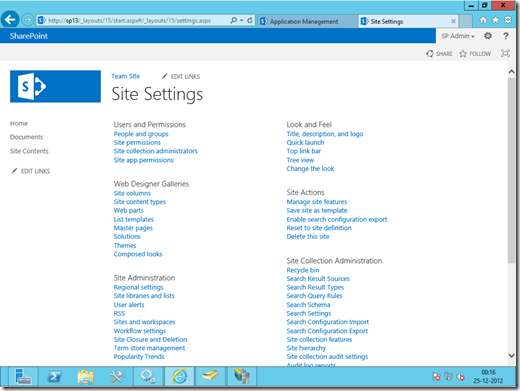Click the refresh icon in address bar
This screenshot has height=391, width=520.
pos(250,20)
